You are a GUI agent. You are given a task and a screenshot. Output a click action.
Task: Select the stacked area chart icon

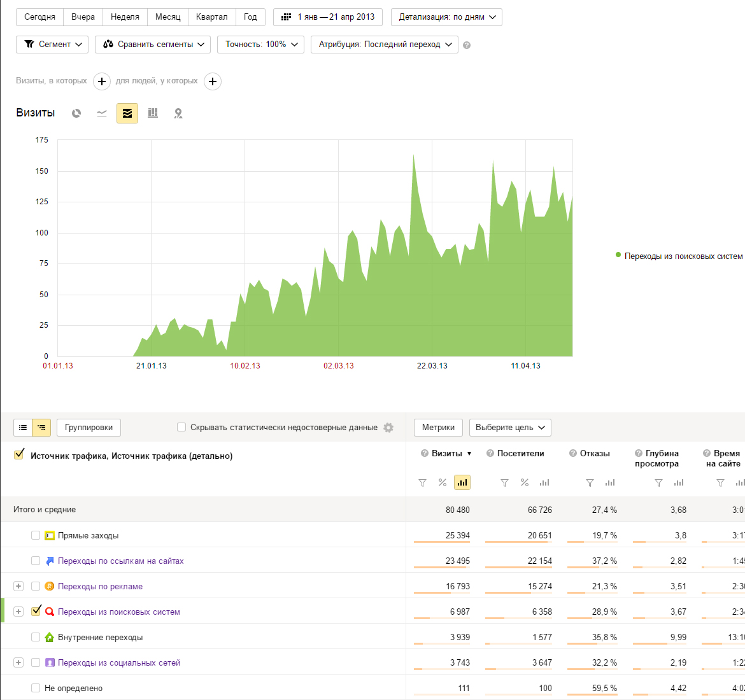127,113
